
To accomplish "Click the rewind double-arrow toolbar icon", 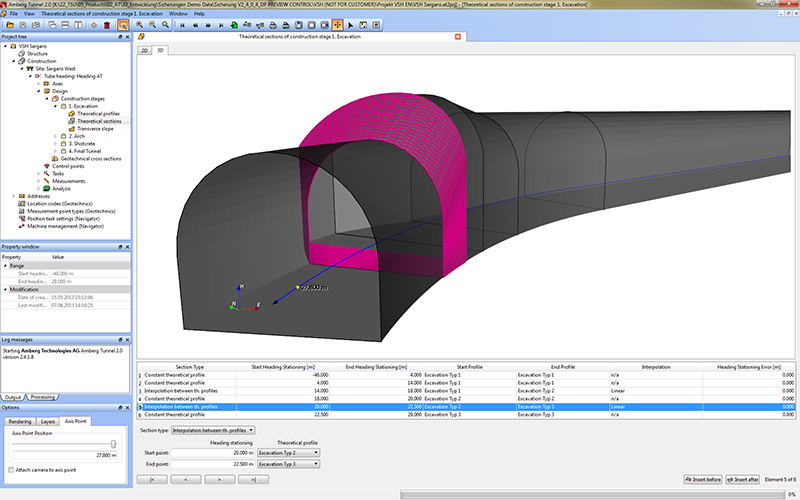I will pyautogui.click(x=195, y=25).
